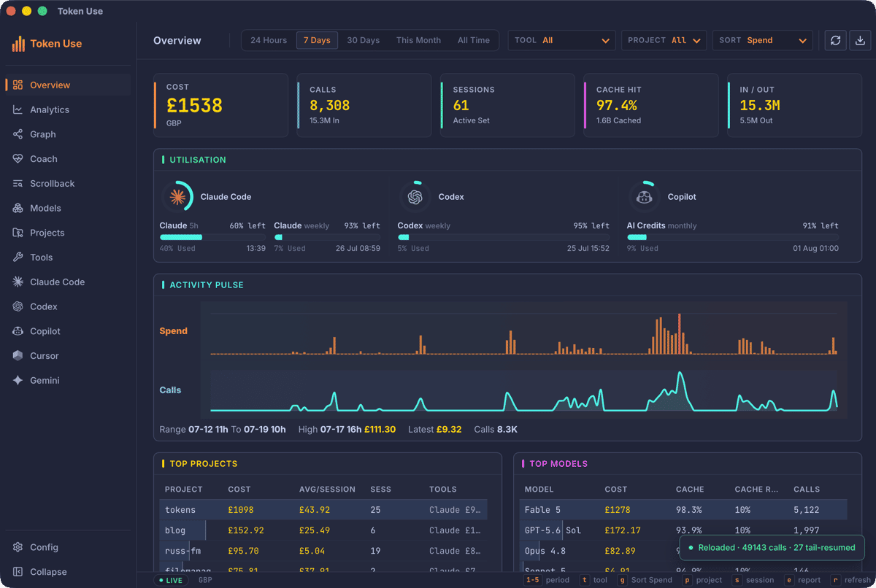The width and height of the screenshot is (876, 588).
Task: Click the GPT-5.6 Sol model row
Action: point(683,530)
